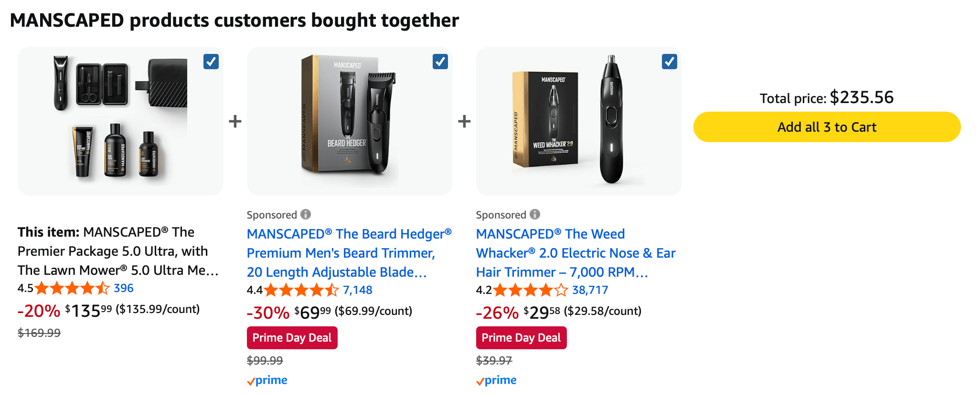Click Add all 3 to Cart button
Image resolution: width=980 pixels, height=396 pixels.
(x=827, y=127)
